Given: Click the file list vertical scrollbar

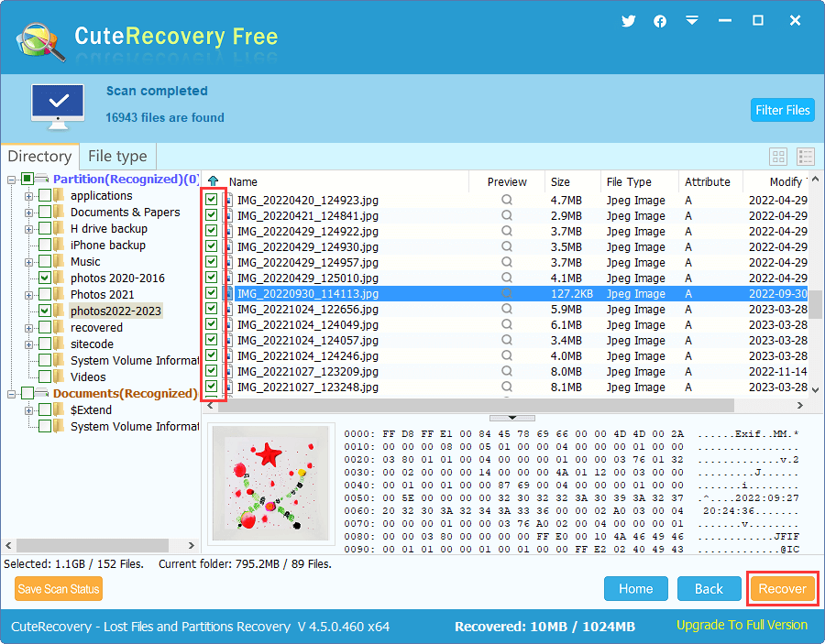Looking at the screenshot, I should point(815,304).
